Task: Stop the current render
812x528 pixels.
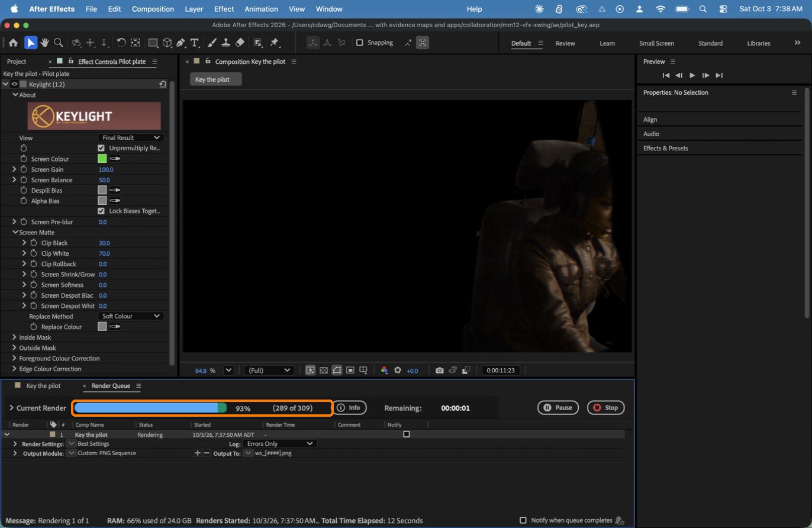Action: click(605, 408)
